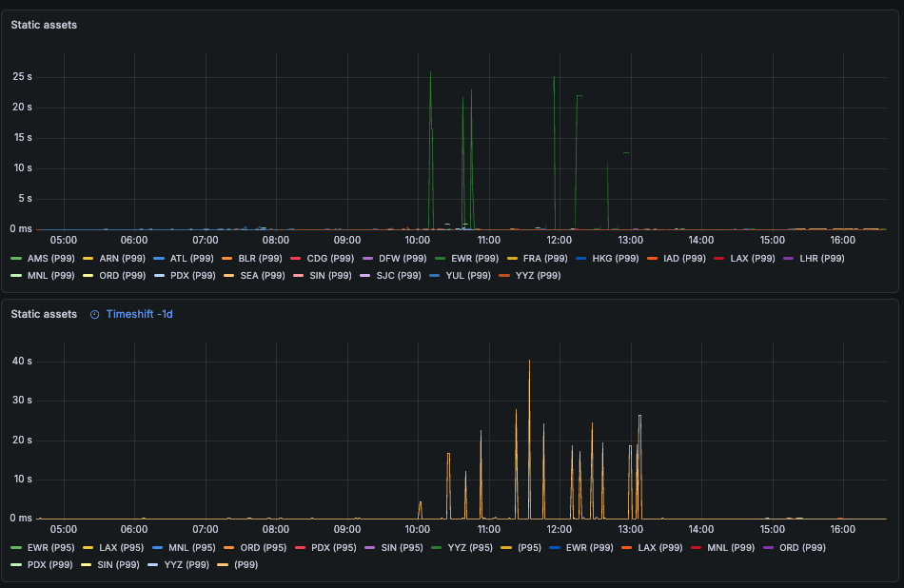904x588 pixels.
Task: Click the CDG (P99) legend label
Action: click(330, 258)
